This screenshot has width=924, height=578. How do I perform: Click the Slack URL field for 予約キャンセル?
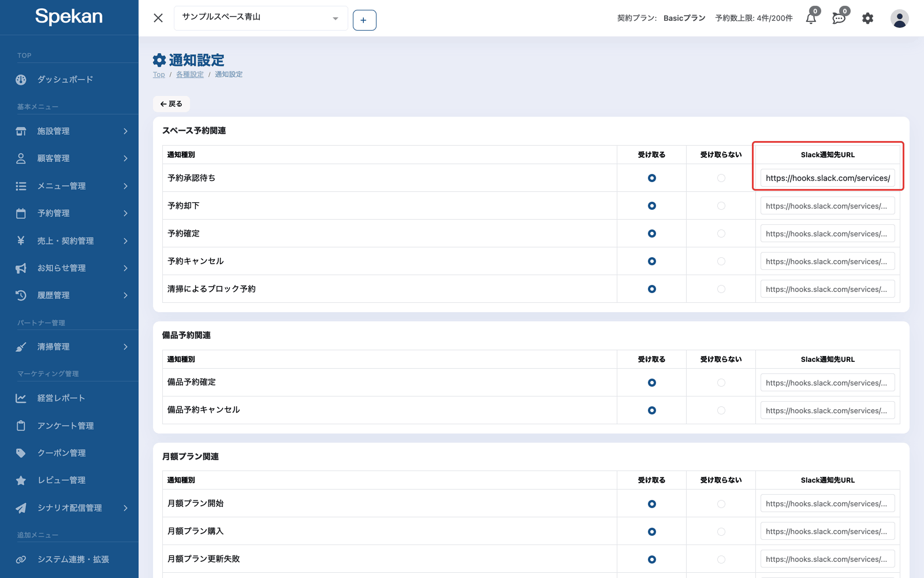[x=828, y=261]
